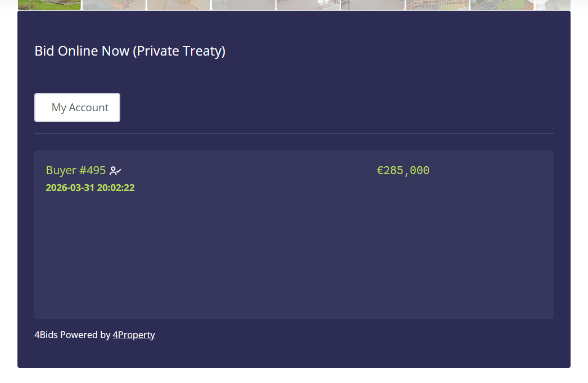Open the orange railing photo thumbnail
The width and height of the screenshot is (588, 383).
(437, 4)
